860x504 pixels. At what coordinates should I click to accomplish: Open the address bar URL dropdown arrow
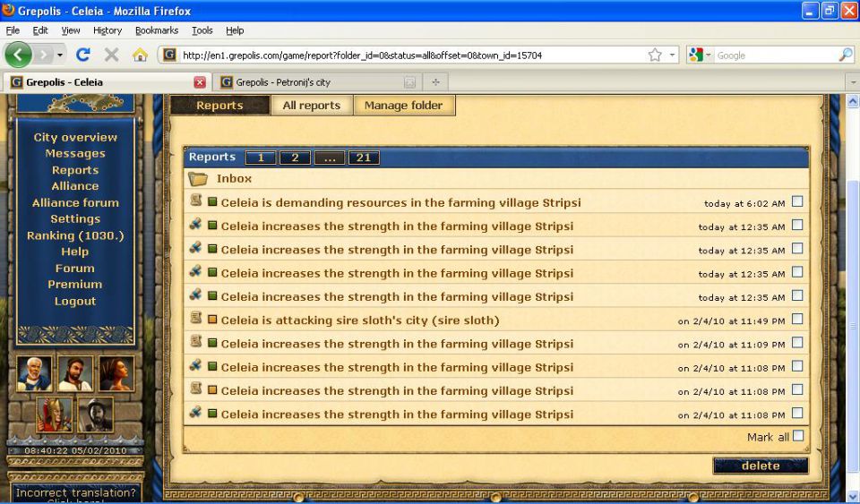(672, 55)
